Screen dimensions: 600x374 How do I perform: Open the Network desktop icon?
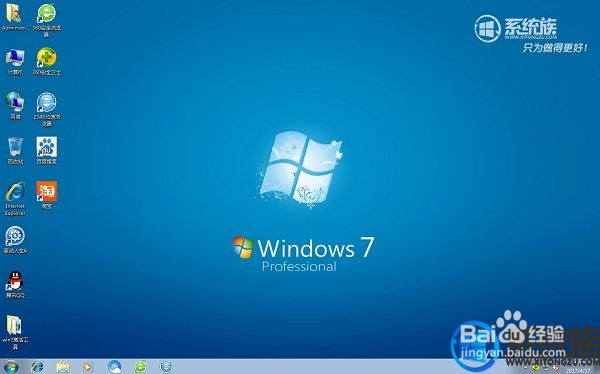pyautogui.click(x=15, y=106)
